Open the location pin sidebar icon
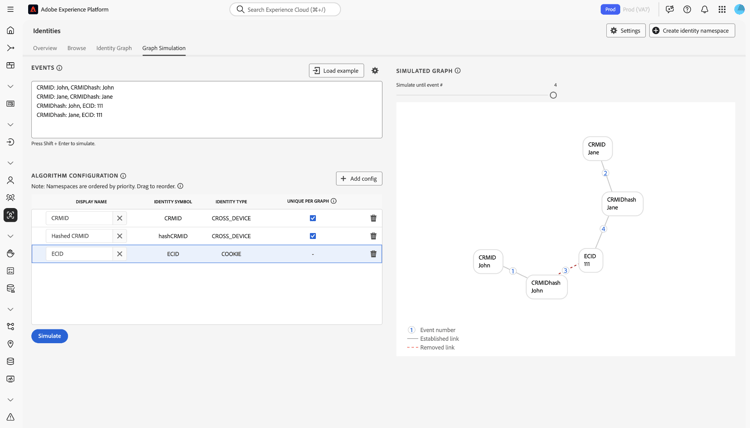Image resolution: width=750 pixels, height=428 pixels. click(11, 344)
